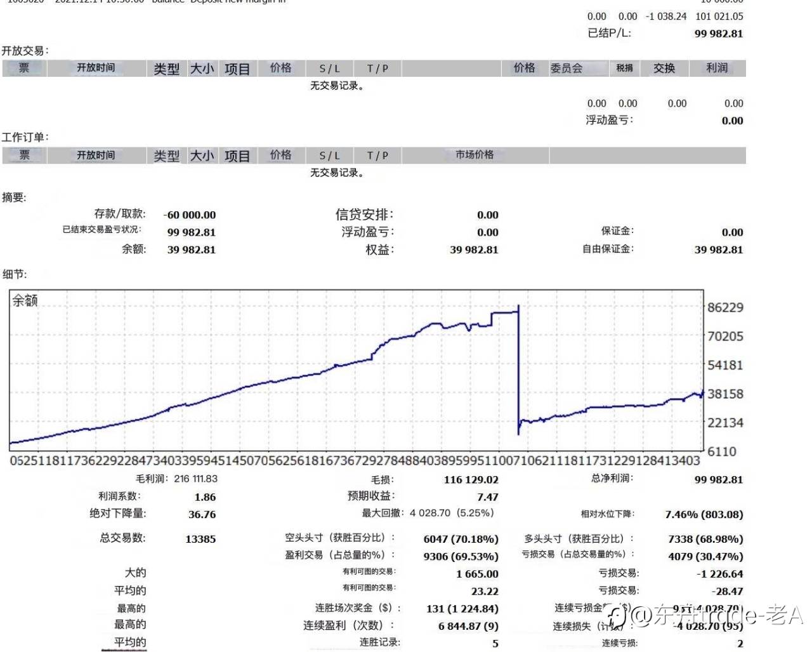
Task: Click the -60 000.00 deposit value
Action: [190, 215]
